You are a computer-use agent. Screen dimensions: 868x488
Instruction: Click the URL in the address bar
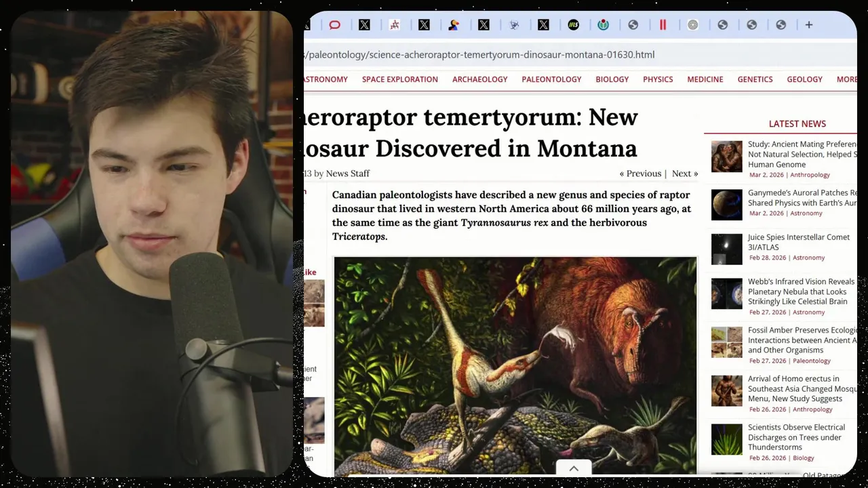pyautogui.click(x=479, y=55)
